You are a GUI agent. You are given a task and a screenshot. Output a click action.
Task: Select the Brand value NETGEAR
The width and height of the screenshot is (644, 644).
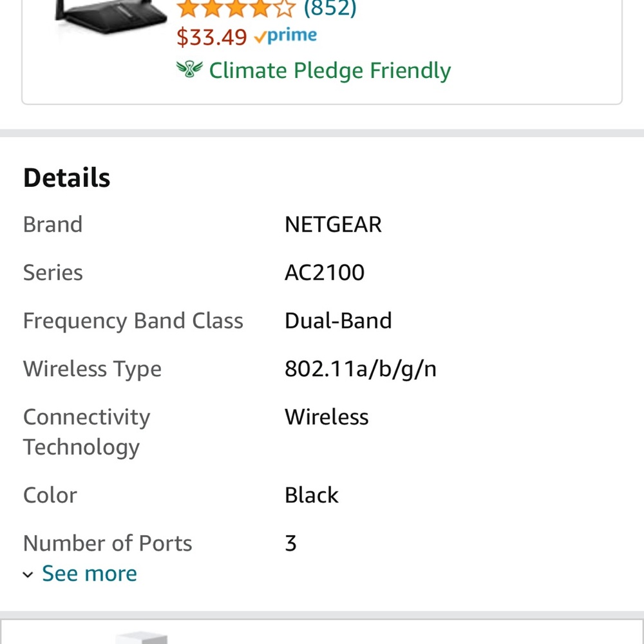(x=333, y=224)
